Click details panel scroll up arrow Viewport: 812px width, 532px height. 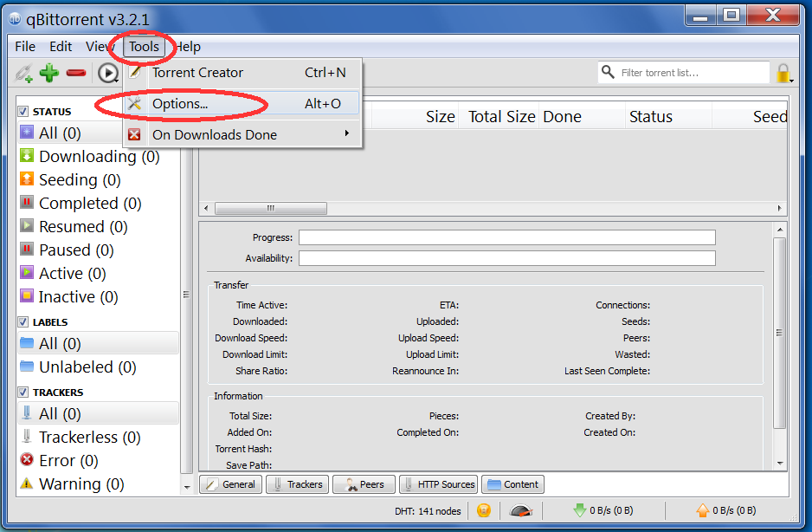780,230
